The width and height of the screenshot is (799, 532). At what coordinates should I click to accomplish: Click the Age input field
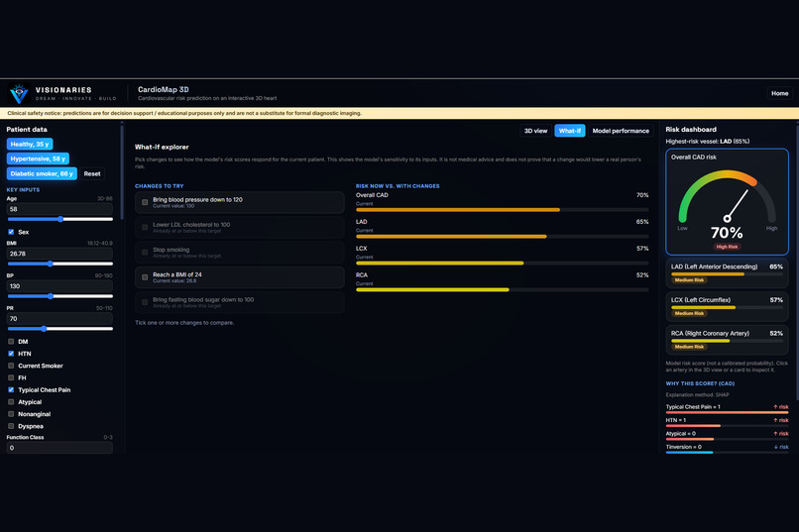point(59,209)
